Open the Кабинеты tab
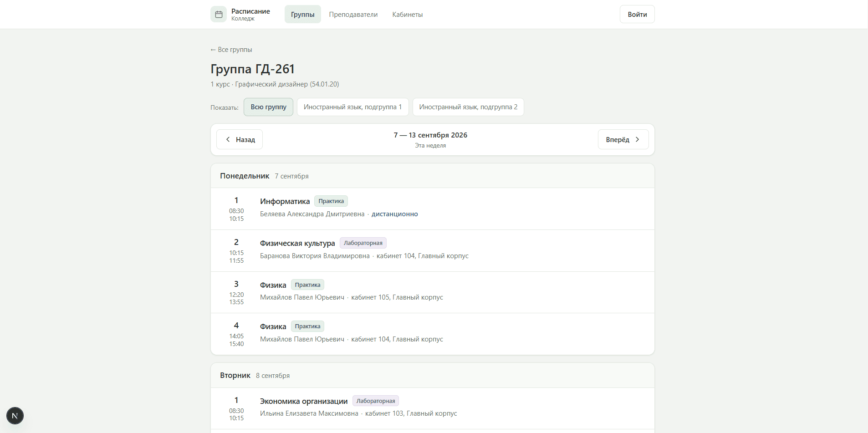Screen dimensions: 868x433 pyautogui.click(x=408, y=14)
